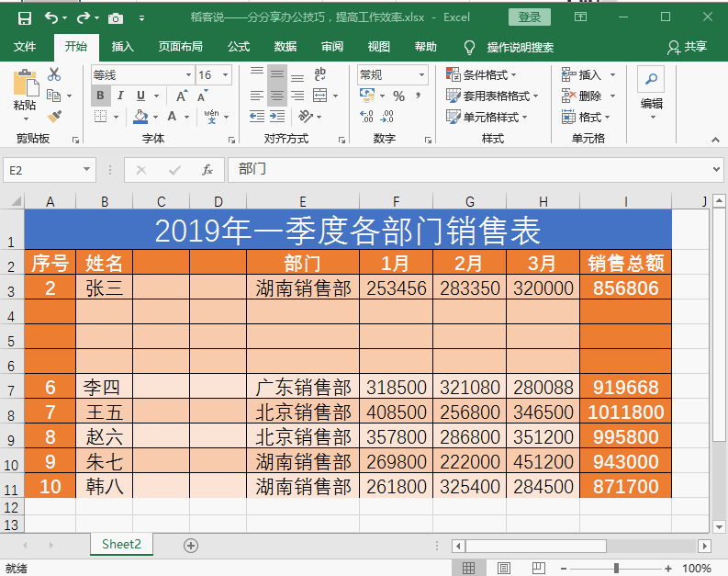Click the 操作说明搜索 tell me box

(x=520, y=48)
